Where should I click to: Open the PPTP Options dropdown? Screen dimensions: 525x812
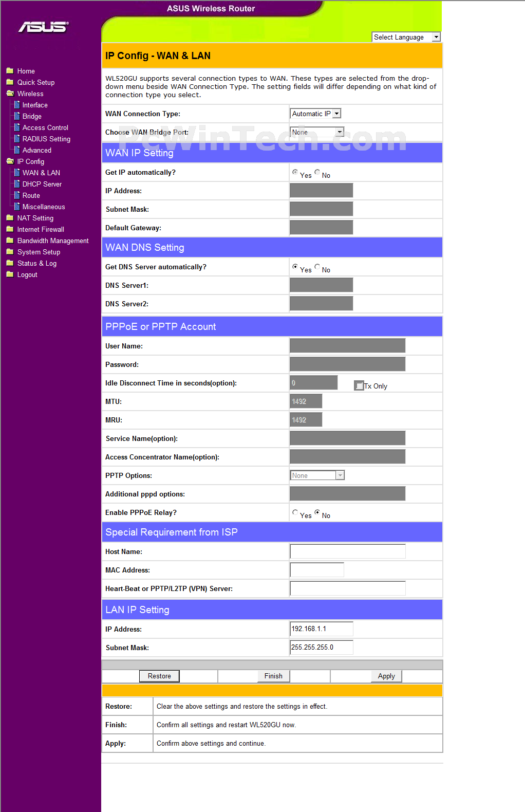(x=317, y=475)
